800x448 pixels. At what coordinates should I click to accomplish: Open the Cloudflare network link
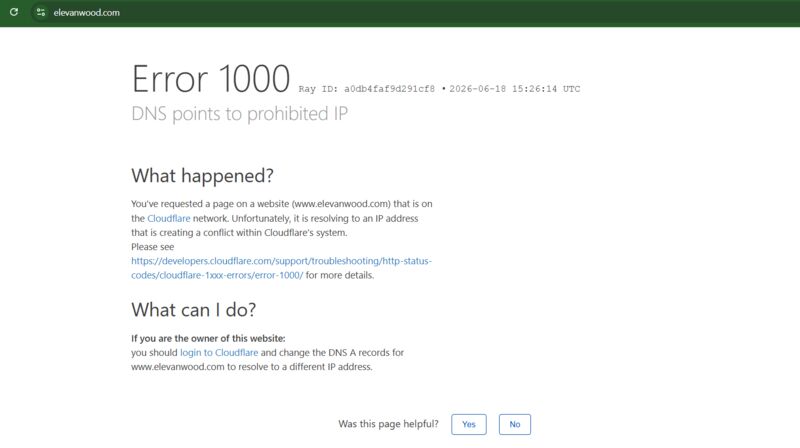click(168, 218)
